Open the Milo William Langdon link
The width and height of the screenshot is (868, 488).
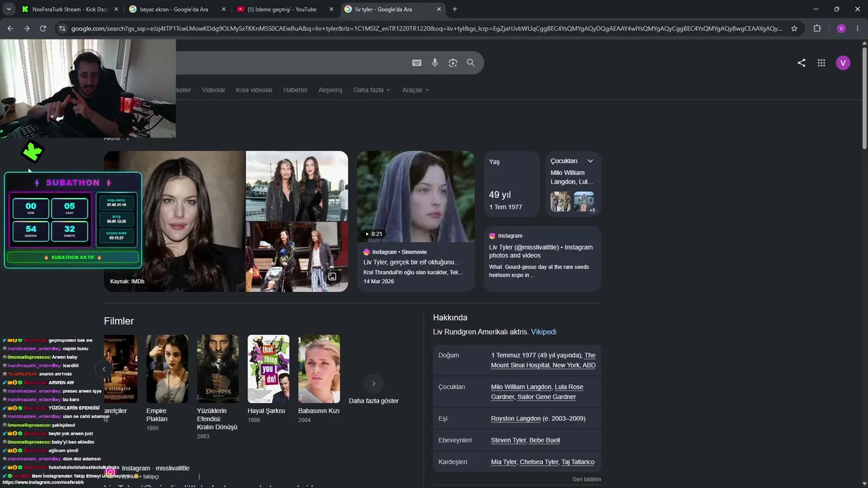(x=521, y=387)
